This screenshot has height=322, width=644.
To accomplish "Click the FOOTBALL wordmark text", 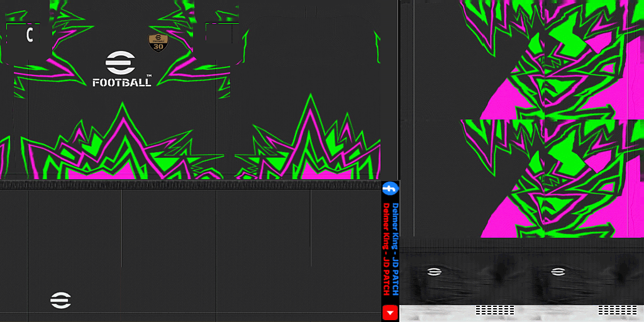I will point(121,82).
